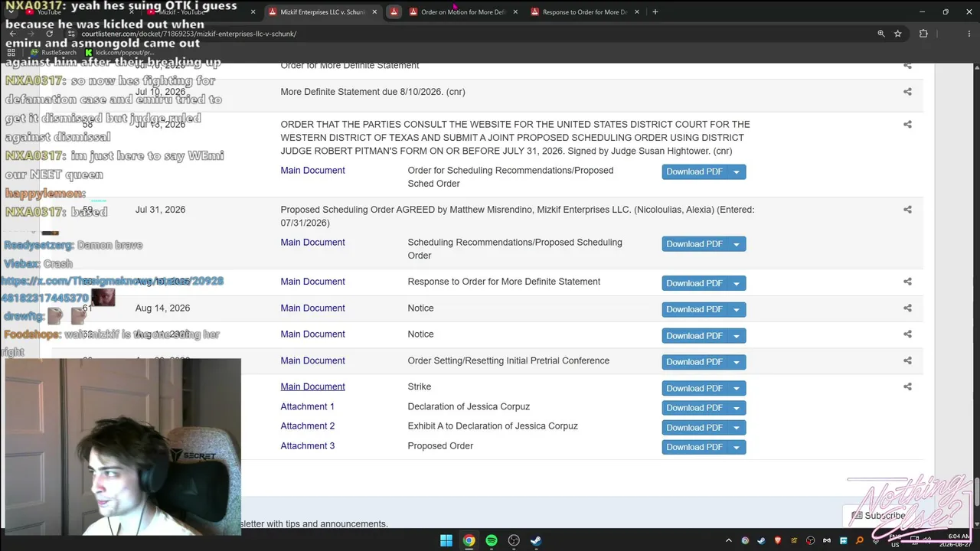Open the browser zoom magnifier icon
The height and width of the screenshot is (551, 980).
tap(881, 34)
